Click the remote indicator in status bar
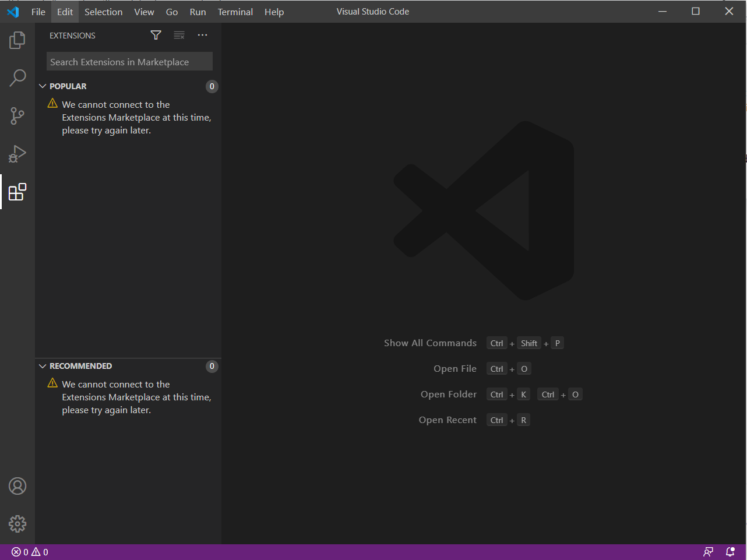 [708, 551]
